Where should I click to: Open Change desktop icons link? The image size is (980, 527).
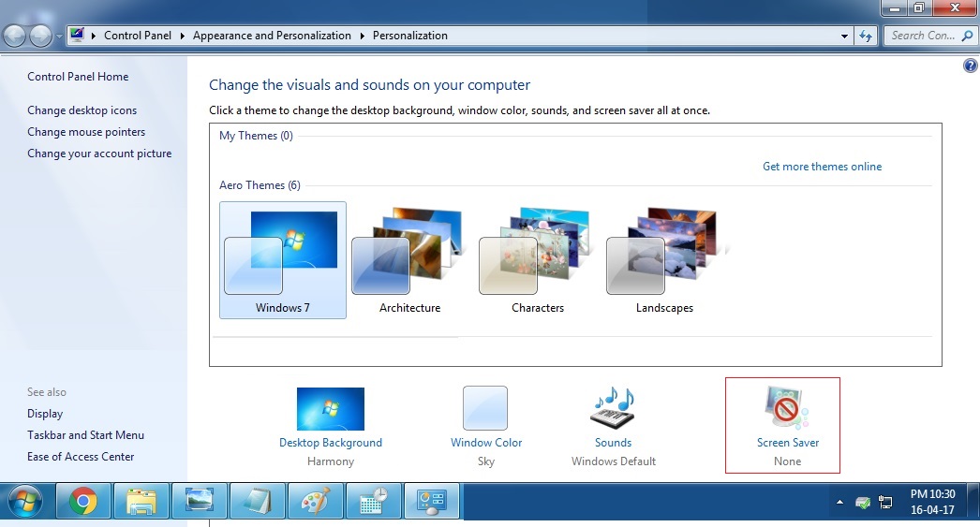[x=82, y=110]
